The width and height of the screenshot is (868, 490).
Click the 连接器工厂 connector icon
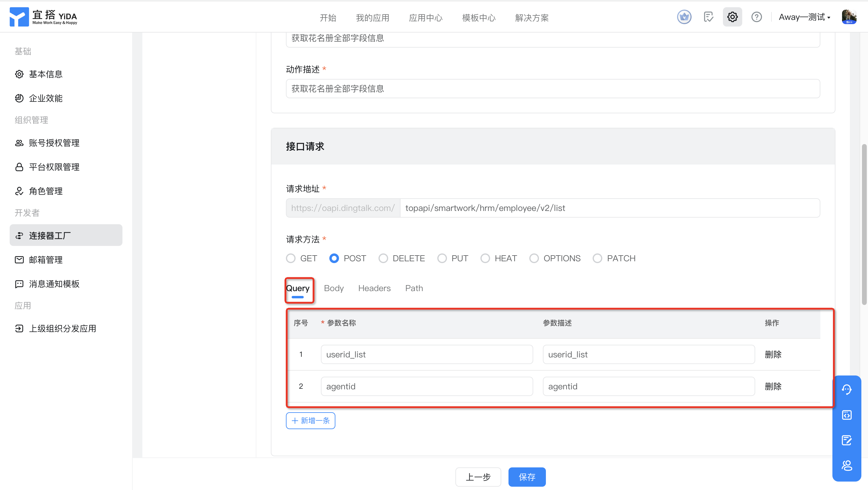pos(19,236)
